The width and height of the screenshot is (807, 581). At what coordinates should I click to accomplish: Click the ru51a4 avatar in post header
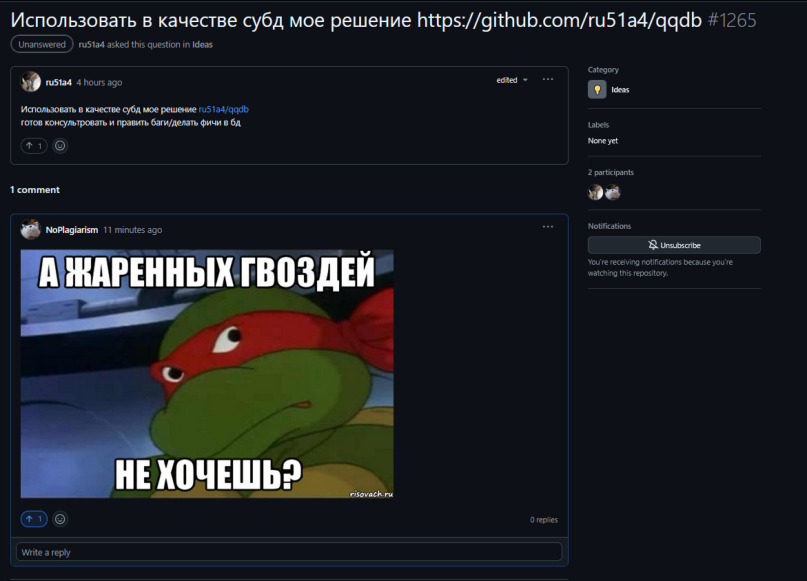click(30, 82)
